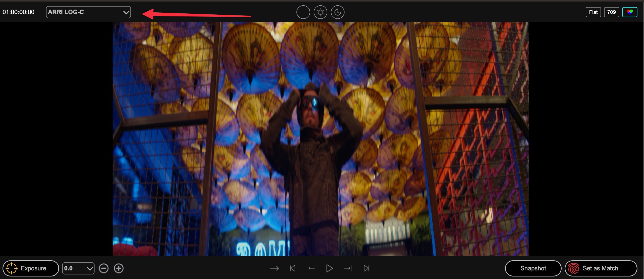
Task: Step back one frame
Action: [311, 268]
